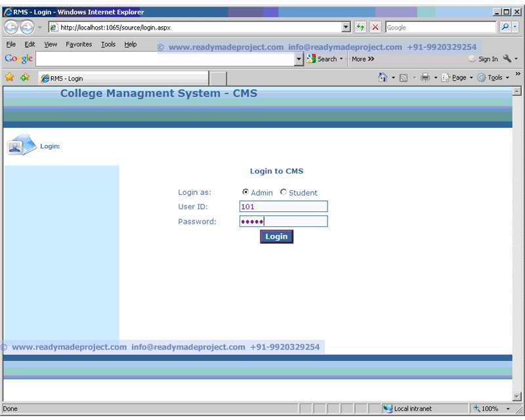Click the Google toolbar Search button
Viewport: 525px width, 420px height.
point(322,59)
